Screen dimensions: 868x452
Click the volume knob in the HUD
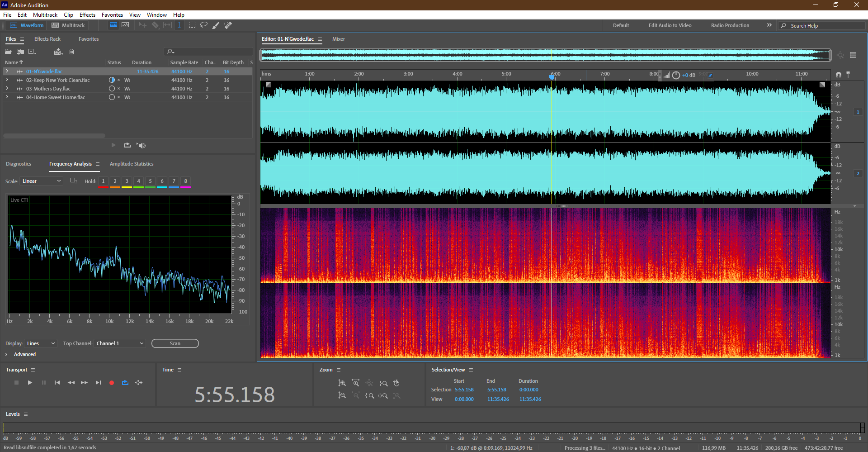[676, 75]
